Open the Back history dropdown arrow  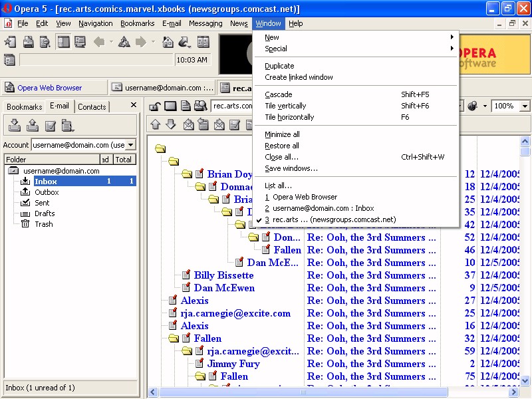(111, 42)
